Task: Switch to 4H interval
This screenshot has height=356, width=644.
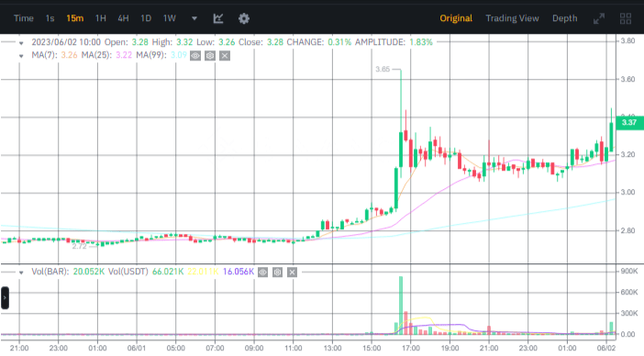Action: coord(123,18)
